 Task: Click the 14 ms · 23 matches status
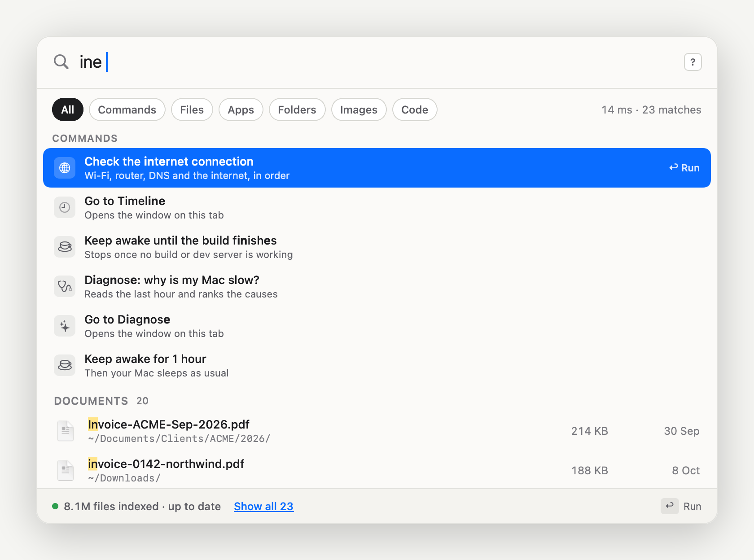651,109
